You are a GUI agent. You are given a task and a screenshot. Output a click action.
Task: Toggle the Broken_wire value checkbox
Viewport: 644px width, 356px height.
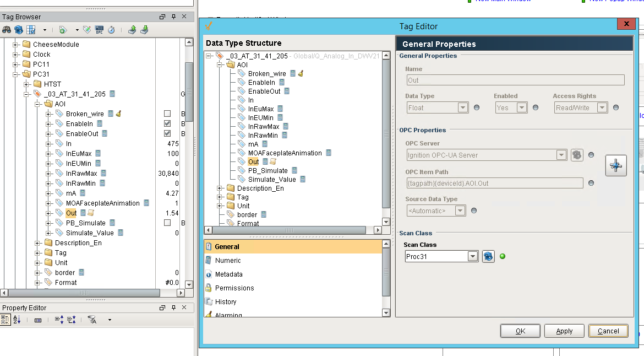point(167,114)
